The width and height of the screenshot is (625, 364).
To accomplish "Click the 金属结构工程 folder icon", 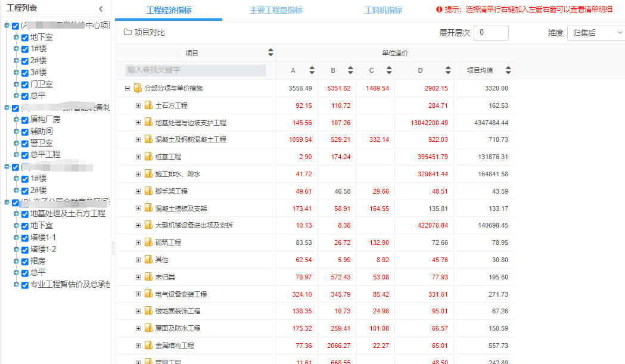I will coord(148,346).
